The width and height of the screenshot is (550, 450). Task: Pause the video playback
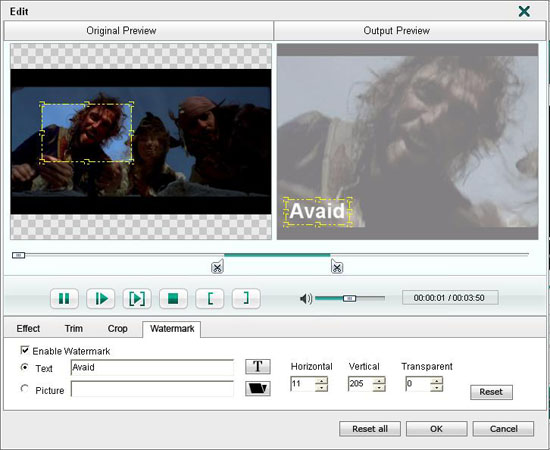click(x=64, y=298)
